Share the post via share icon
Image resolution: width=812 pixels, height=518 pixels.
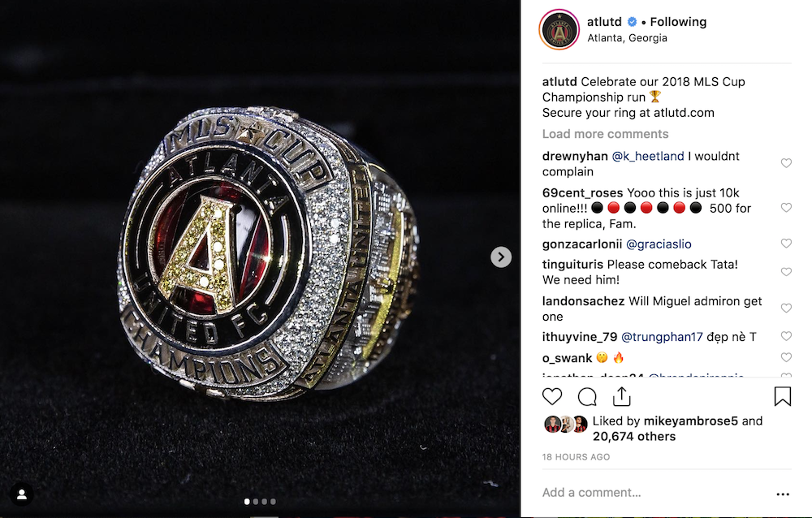621,397
